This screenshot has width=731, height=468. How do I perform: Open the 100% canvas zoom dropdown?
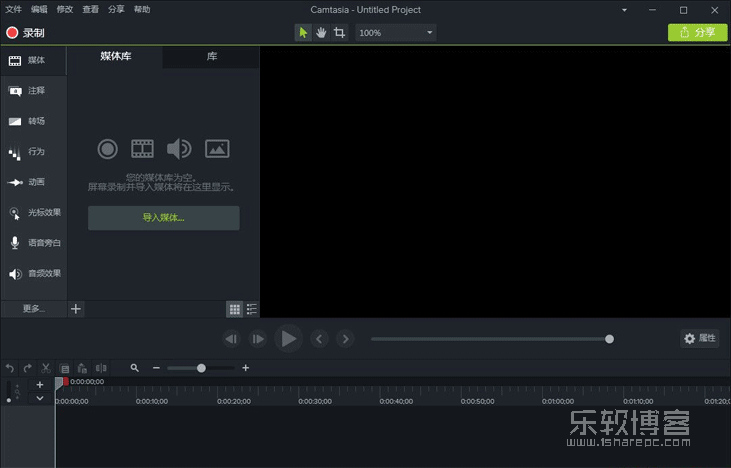tap(396, 33)
